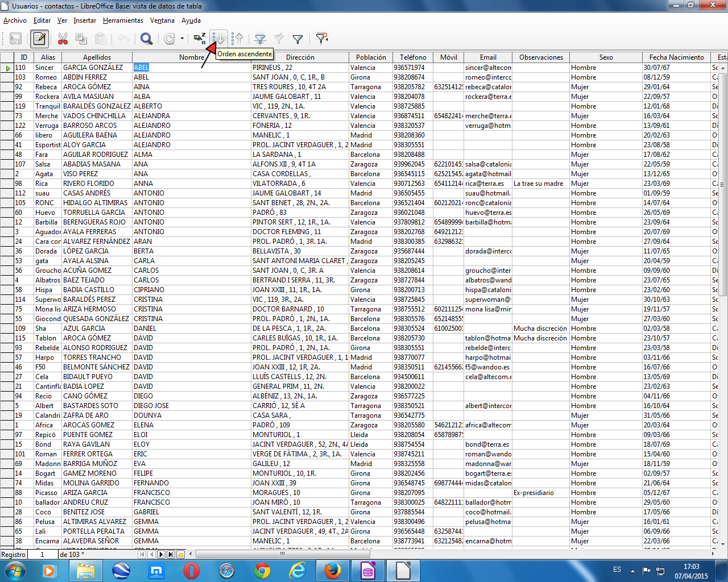Select the Observaciones column header
Screen dimensions: 728x582
click(541, 57)
